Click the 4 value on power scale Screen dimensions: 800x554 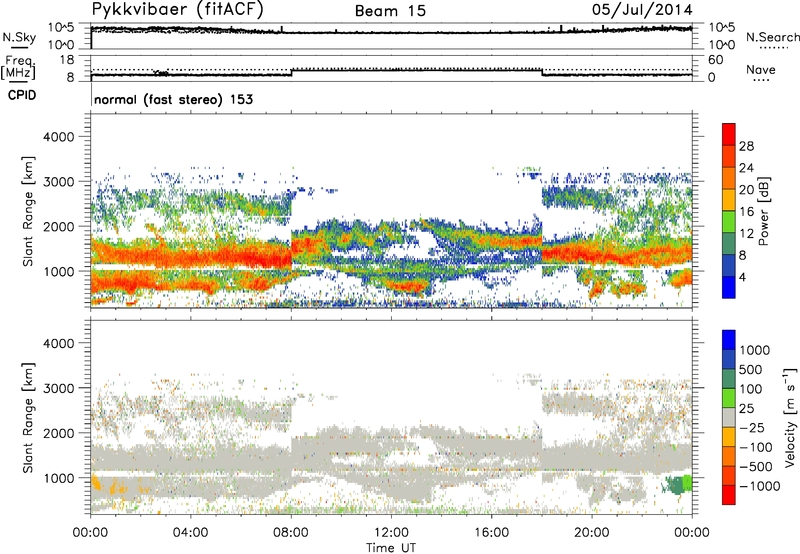coord(742,277)
